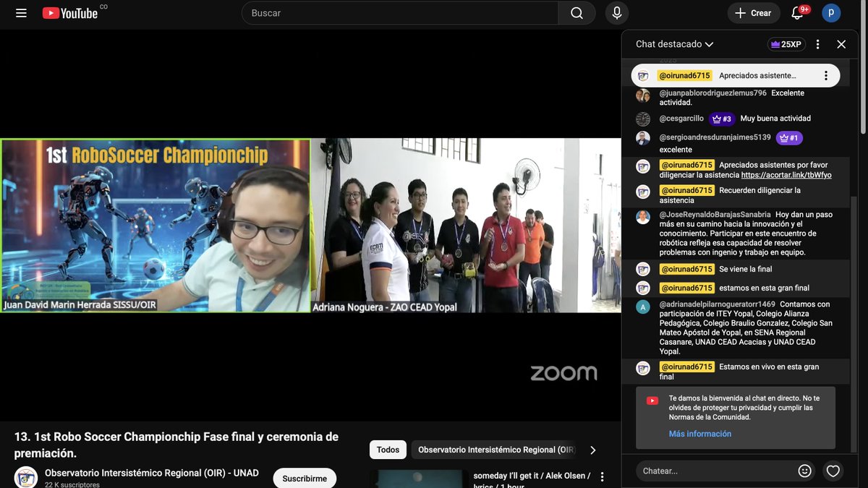The width and height of the screenshot is (868, 488).
Task: Close the live chat panel
Action: 841,44
